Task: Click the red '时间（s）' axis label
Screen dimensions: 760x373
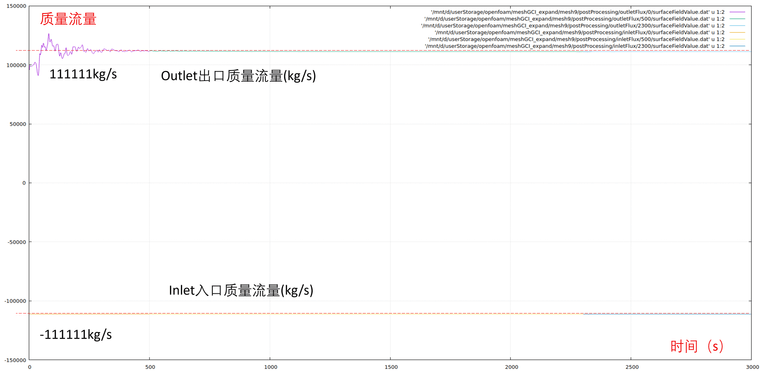Action: pyautogui.click(x=697, y=346)
